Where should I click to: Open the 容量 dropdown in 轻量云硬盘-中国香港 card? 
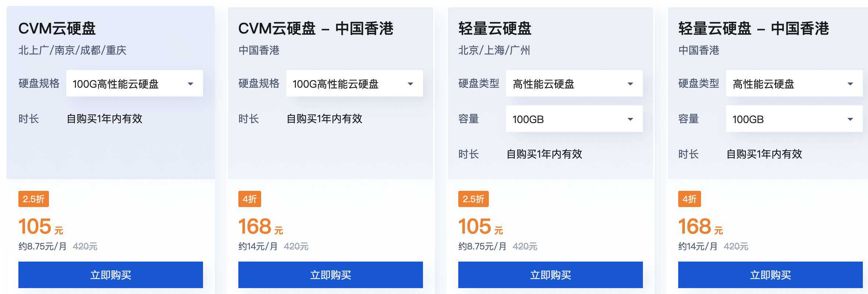click(x=793, y=119)
